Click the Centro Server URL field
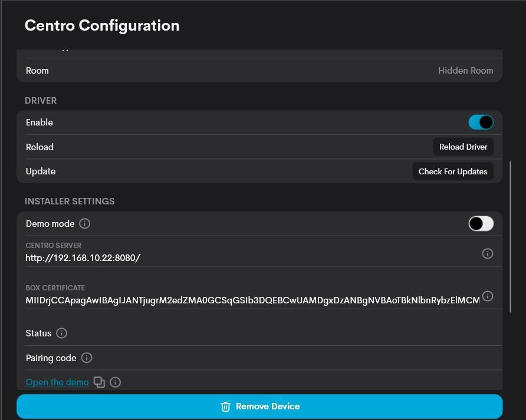 [252, 258]
